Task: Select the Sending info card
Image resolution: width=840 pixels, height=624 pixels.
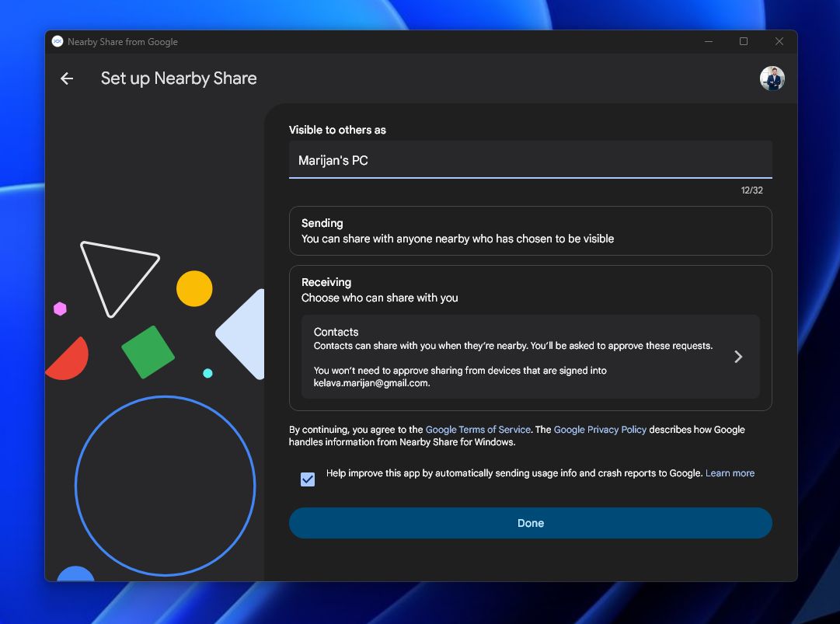Action: tap(531, 231)
